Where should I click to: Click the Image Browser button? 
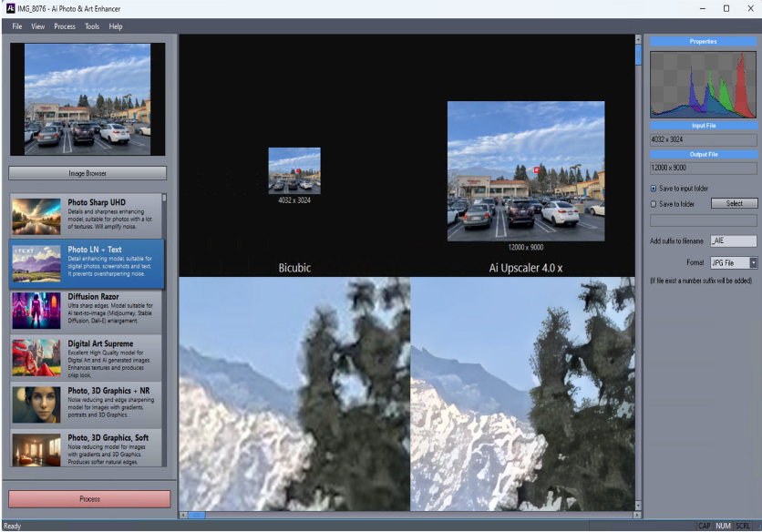(88, 173)
